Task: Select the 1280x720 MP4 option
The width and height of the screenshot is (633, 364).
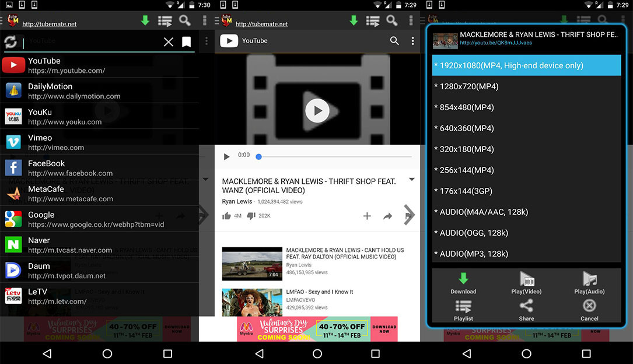Action: point(526,86)
